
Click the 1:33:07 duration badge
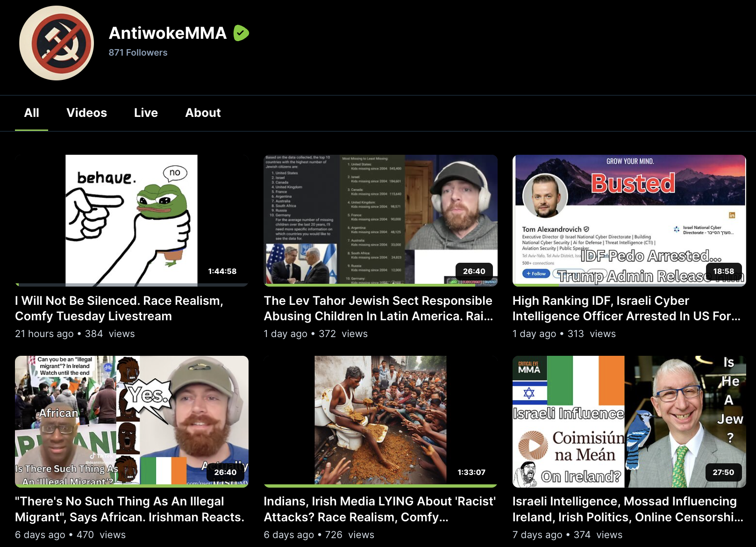(x=471, y=472)
